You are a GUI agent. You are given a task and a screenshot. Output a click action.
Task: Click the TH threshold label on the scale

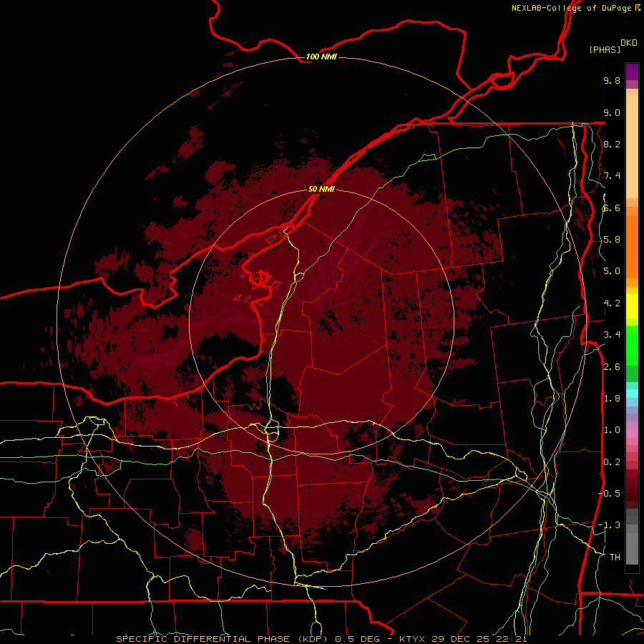click(x=615, y=557)
